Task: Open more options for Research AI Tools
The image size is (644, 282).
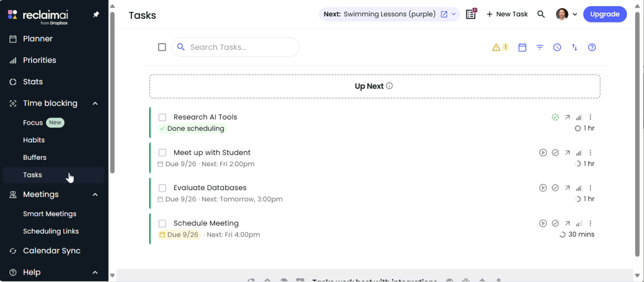Action: pyautogui.click(x=591, y=117)
